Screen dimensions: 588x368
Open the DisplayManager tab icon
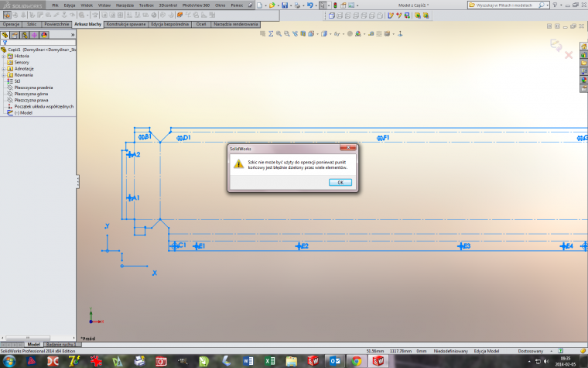point(43,35)
